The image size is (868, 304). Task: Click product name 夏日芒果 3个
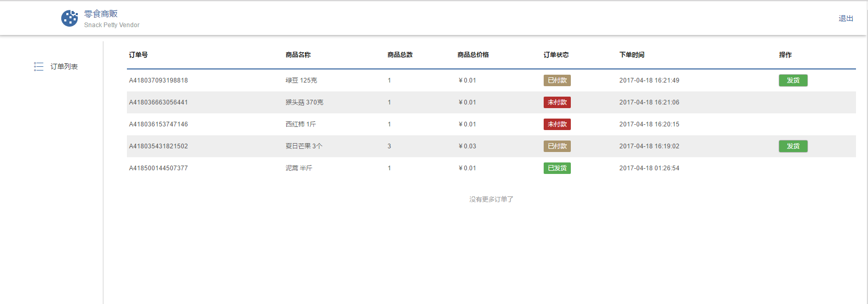coord(304,146)
